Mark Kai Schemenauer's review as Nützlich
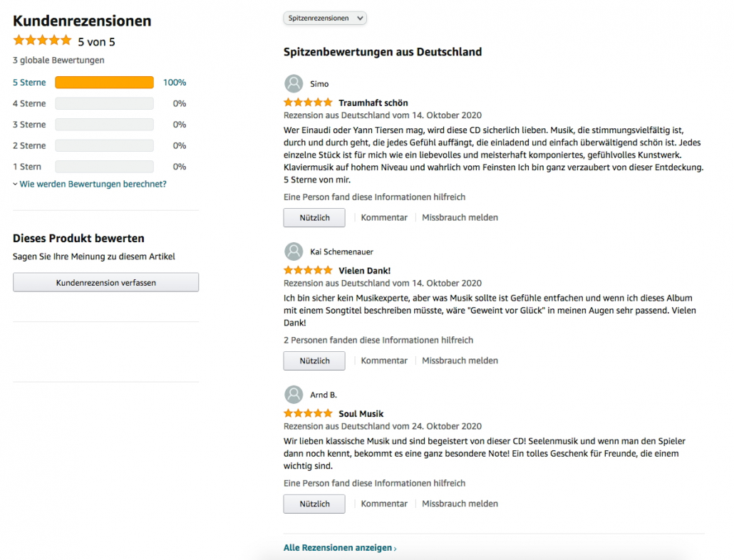The height and width of the screenshot is (560, 734). [x=314, y=361]
